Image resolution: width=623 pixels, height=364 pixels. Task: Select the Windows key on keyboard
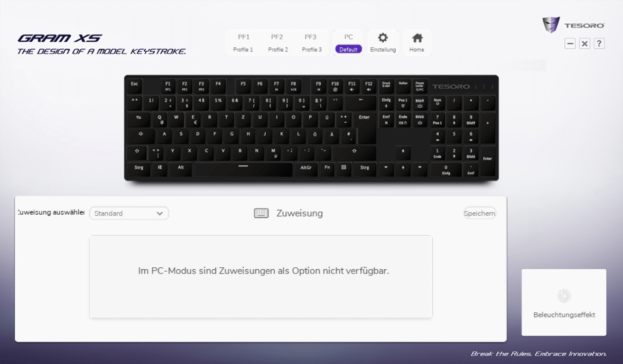click(x=159, y=168)
